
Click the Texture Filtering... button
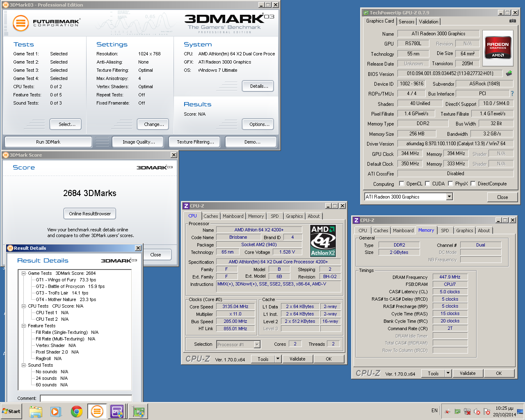pyautogui.click(x=195, y=142)
